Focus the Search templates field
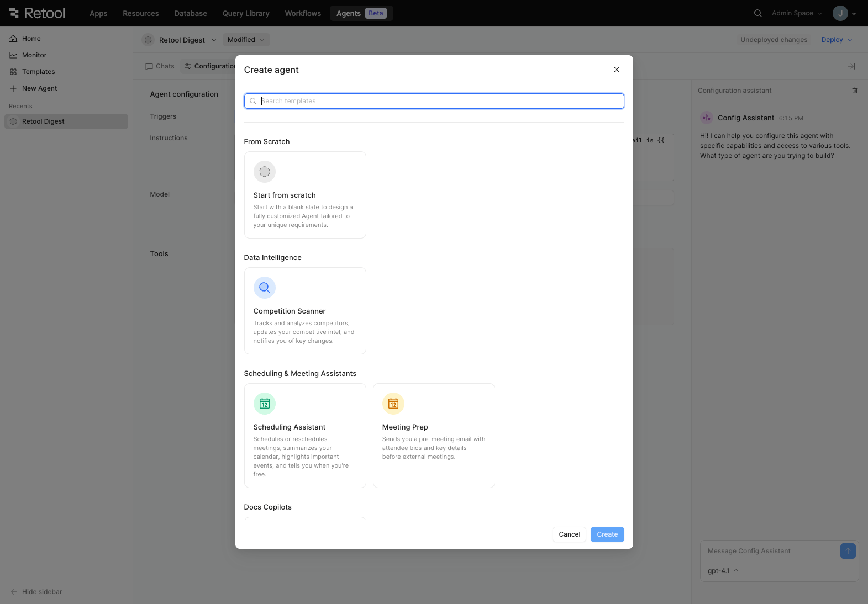The width and height of the screenshot is (868, 604). click(x=434, y=101)
